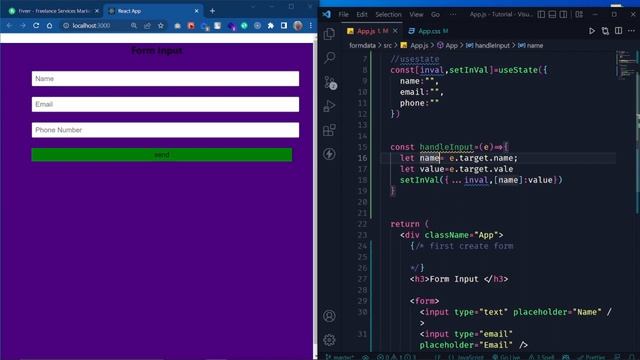The image size is (640, 360).
Task: Switch to the App.css editor tab
Action: [x=428, y=31]
